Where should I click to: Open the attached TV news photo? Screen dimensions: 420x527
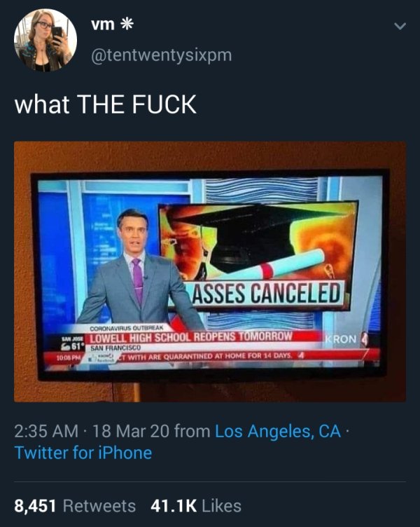point(210,272)
